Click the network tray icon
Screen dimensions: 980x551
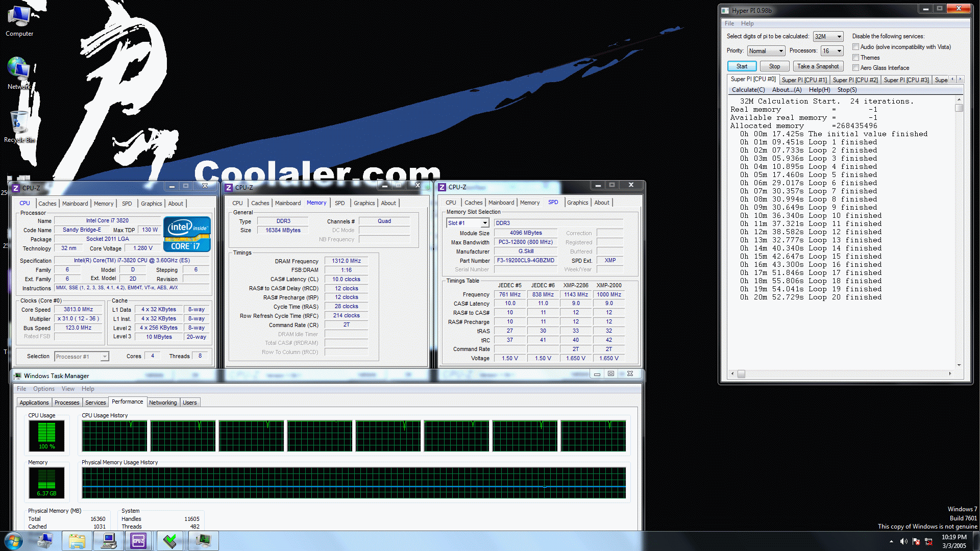(x=928, y=541)
